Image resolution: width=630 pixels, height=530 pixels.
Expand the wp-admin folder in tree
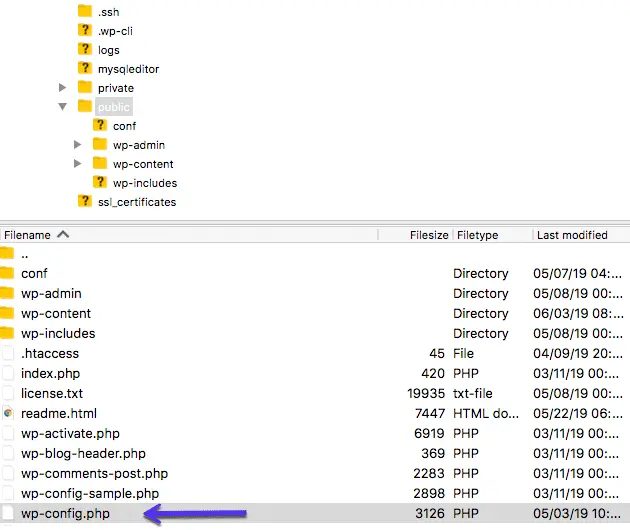pos(78,145)
